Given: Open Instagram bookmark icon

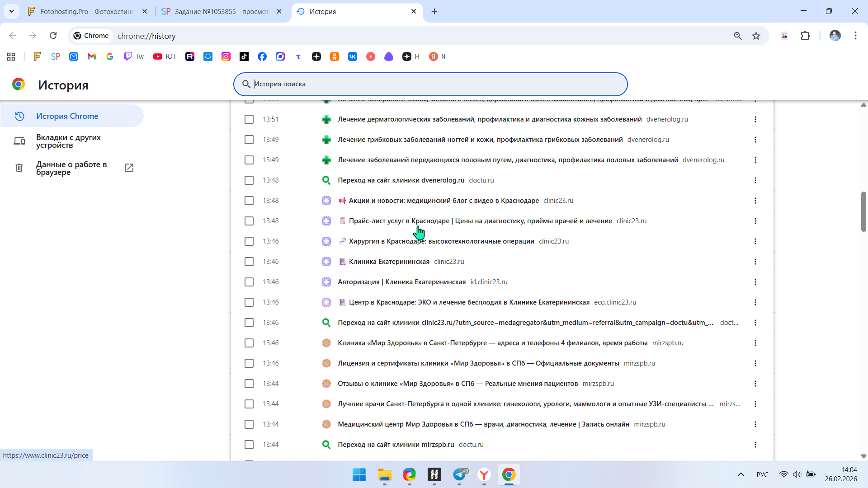Looking at the screenshot, I should click(x=226, y=56).
